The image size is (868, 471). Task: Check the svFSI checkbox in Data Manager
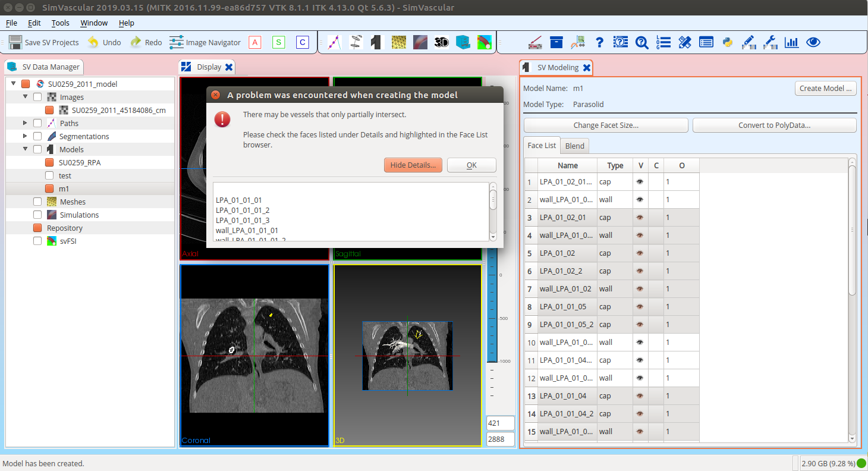click(x=37, y=241)
